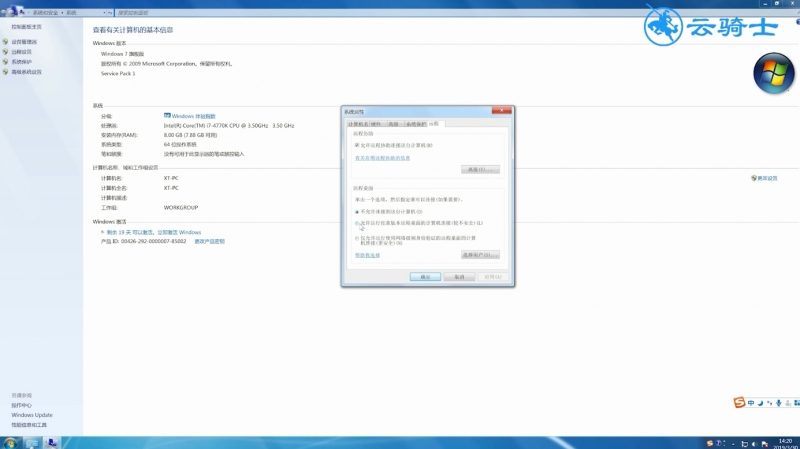
Task: Switch to 硬件 tab in dialog
Action: tap(378, 124)
